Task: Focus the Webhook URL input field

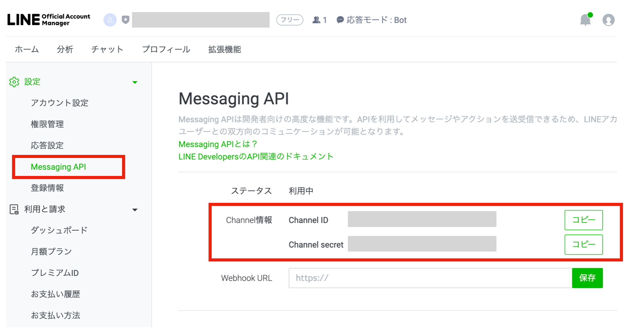Action: click(430, 278)
